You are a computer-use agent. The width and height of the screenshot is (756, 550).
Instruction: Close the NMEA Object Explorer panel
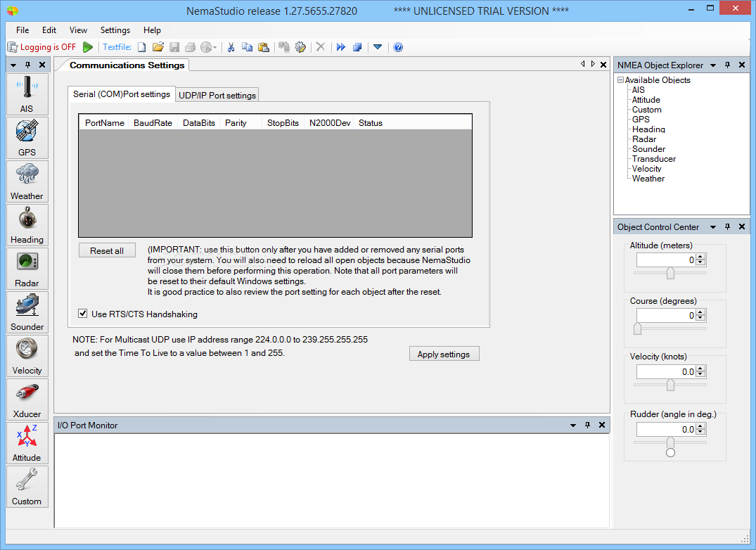[x=742, y=65]
